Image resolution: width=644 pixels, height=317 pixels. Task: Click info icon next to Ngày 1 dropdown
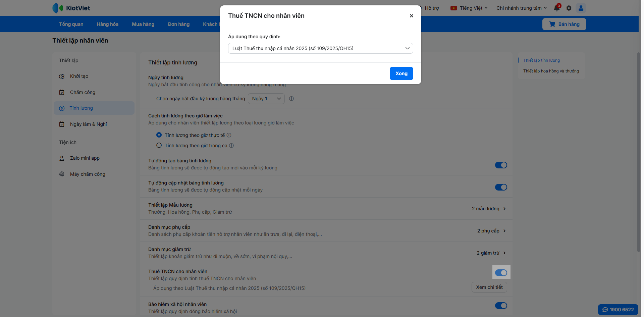tap(291, 99)
